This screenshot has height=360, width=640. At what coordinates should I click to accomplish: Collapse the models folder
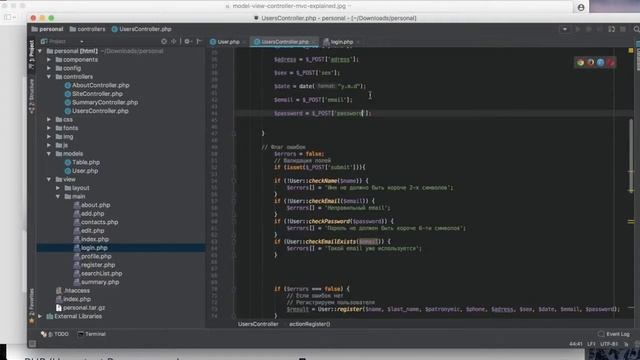coord(49,154)
